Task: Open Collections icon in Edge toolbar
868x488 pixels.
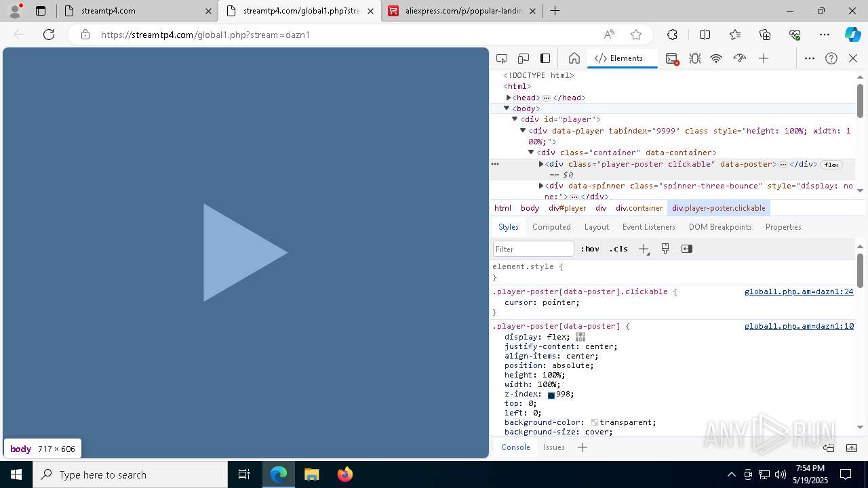Action: click(x=765, y=35)
